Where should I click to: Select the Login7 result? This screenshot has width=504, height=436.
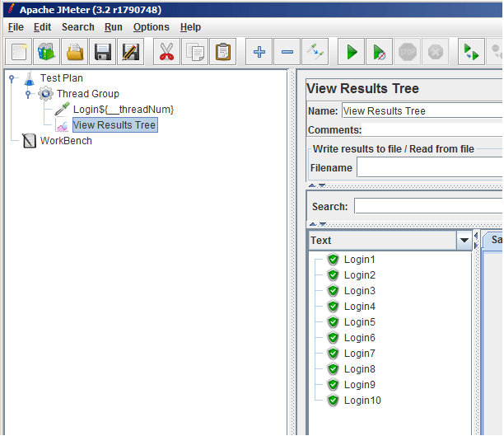(359, 354)
